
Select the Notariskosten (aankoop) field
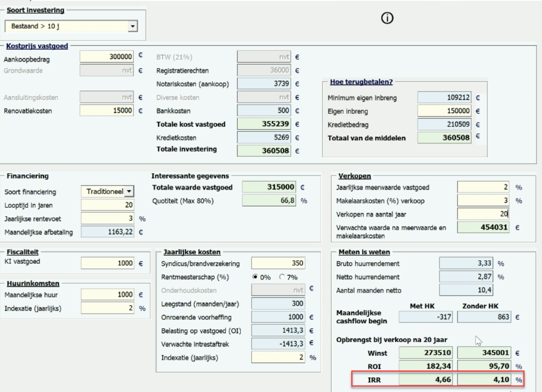264,83
